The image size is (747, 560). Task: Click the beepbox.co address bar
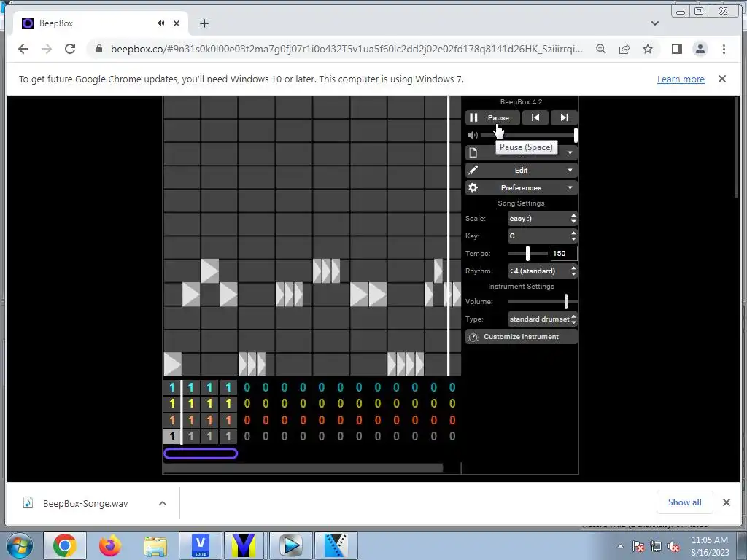347,49
